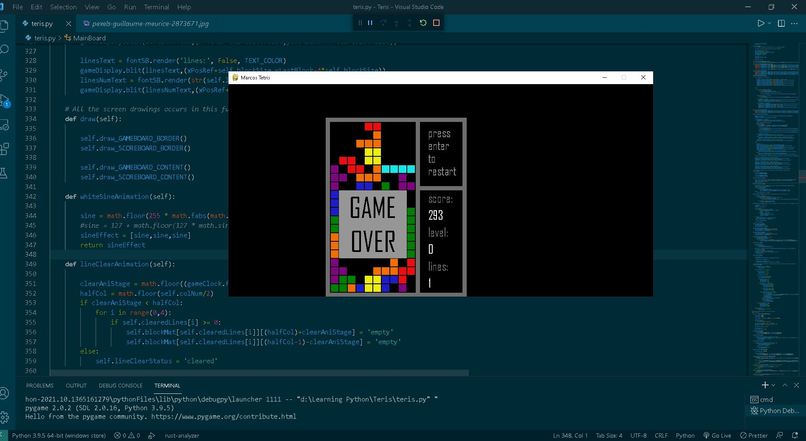Split the editor to the right

pos(781,24)
